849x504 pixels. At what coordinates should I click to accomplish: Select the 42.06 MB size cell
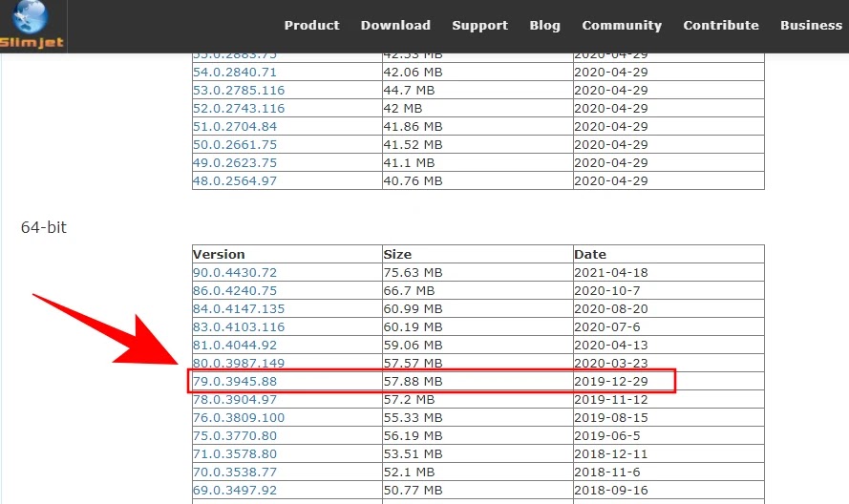(478, 72)
